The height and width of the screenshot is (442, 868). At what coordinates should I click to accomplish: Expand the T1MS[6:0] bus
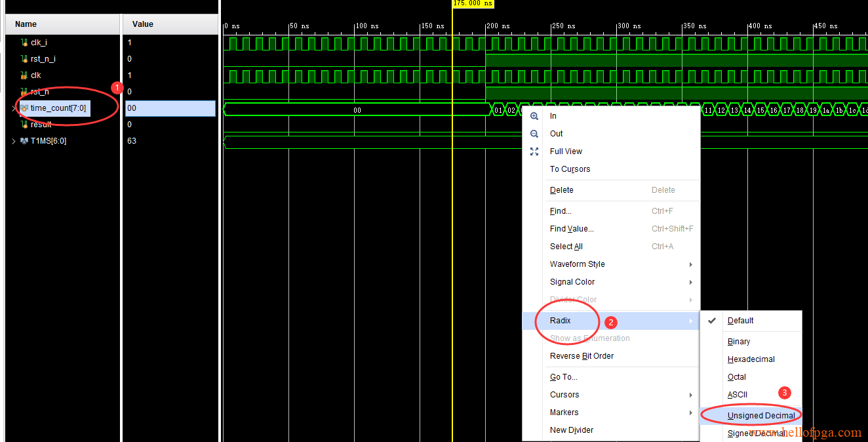click(x=14, y=141)
